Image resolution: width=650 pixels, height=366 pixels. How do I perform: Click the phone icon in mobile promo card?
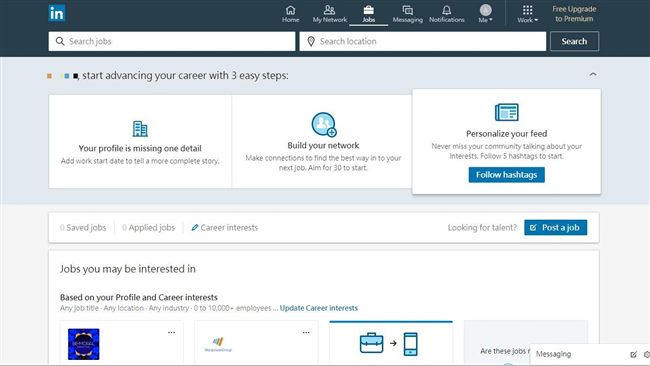[410, 344]
